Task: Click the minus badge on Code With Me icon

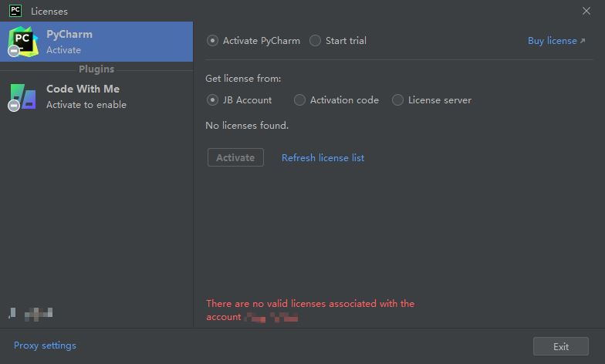Action: pos(14,105)
